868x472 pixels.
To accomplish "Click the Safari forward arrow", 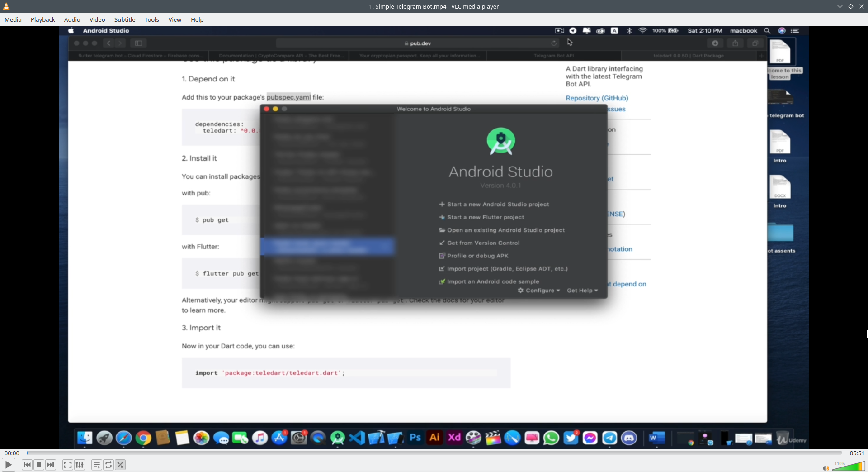I will coord(120,43).
